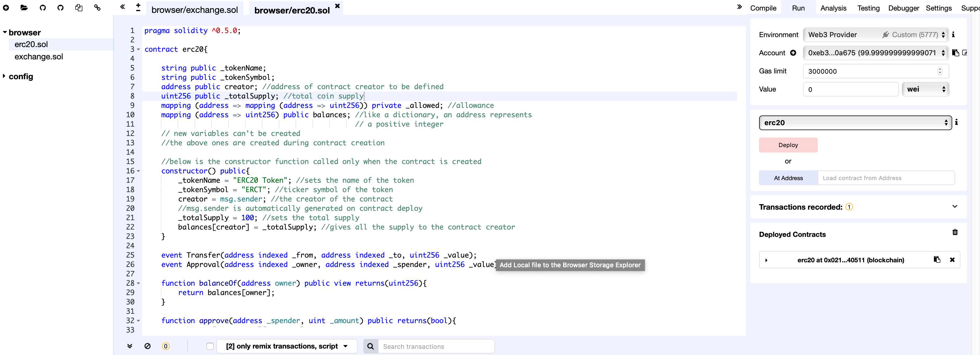Click the Search transactions field
The image size is (980, 355).
tap(436, 346)
